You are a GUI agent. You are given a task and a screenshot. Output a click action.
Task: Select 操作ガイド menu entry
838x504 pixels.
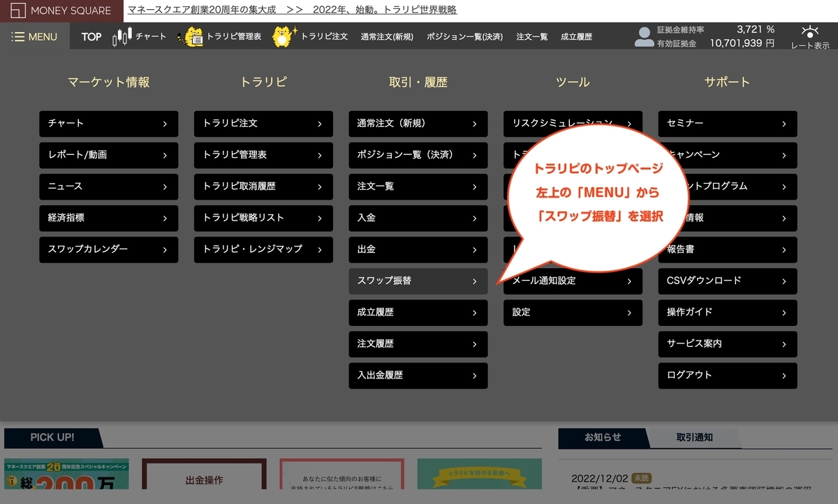(728, 313)
